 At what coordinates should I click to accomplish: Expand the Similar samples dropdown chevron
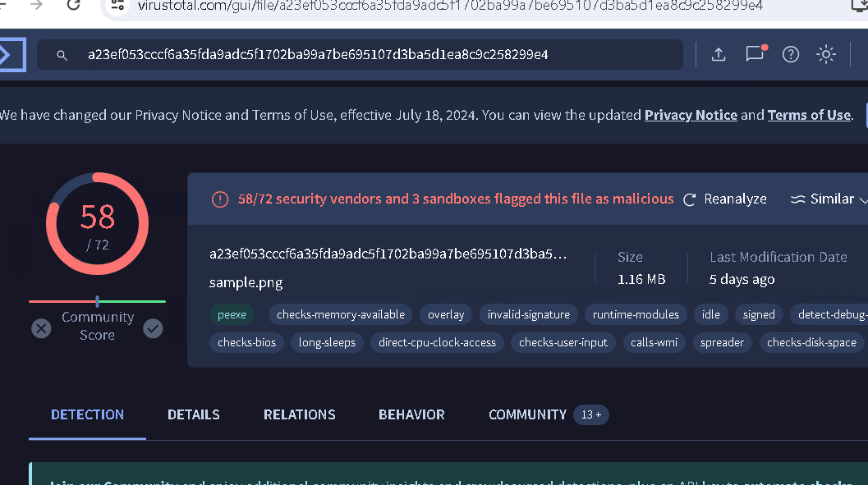point(862,199)
